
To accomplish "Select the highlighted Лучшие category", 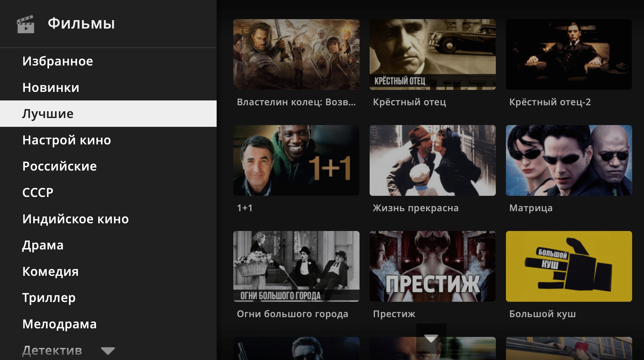I will 108,114.
